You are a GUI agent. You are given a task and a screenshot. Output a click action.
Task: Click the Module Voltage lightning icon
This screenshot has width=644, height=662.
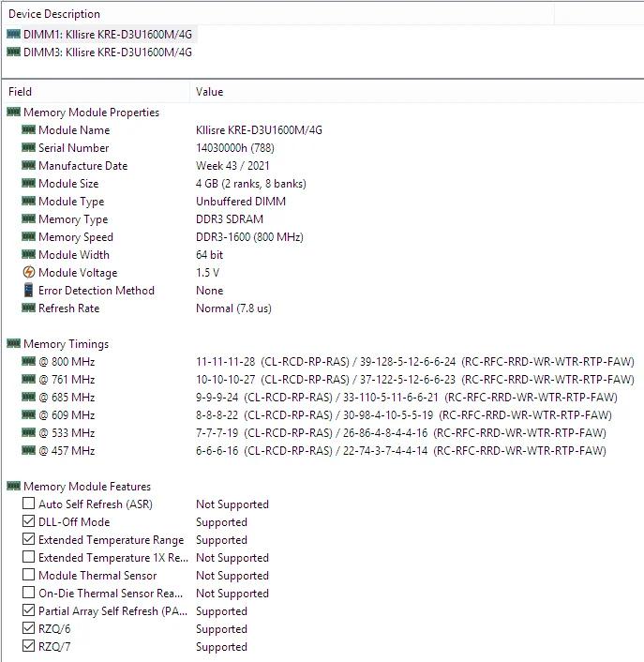[x=28, y=272]
